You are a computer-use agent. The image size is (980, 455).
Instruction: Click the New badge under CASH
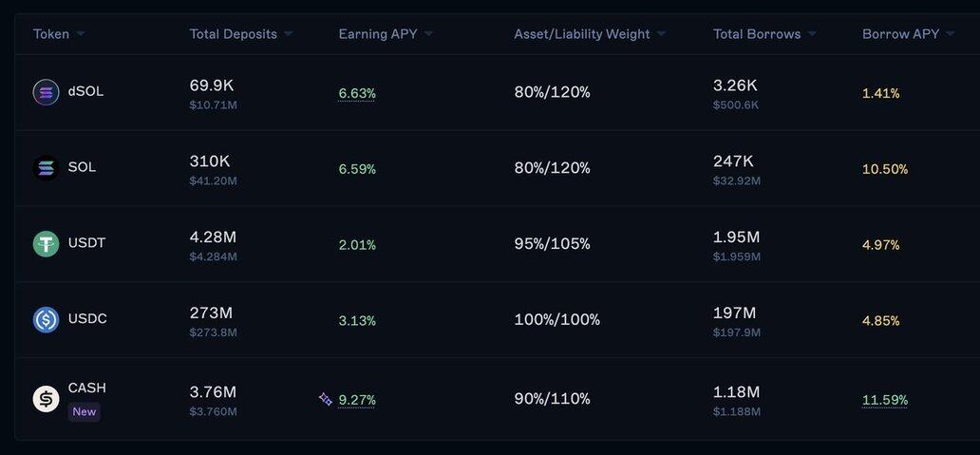(84, 411)
